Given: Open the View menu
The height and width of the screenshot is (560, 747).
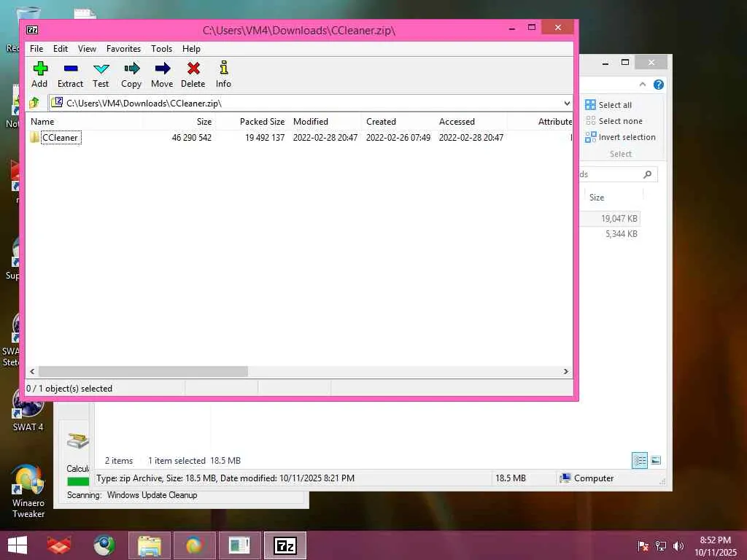Looking at the screenshot, I should click(87, 49).
